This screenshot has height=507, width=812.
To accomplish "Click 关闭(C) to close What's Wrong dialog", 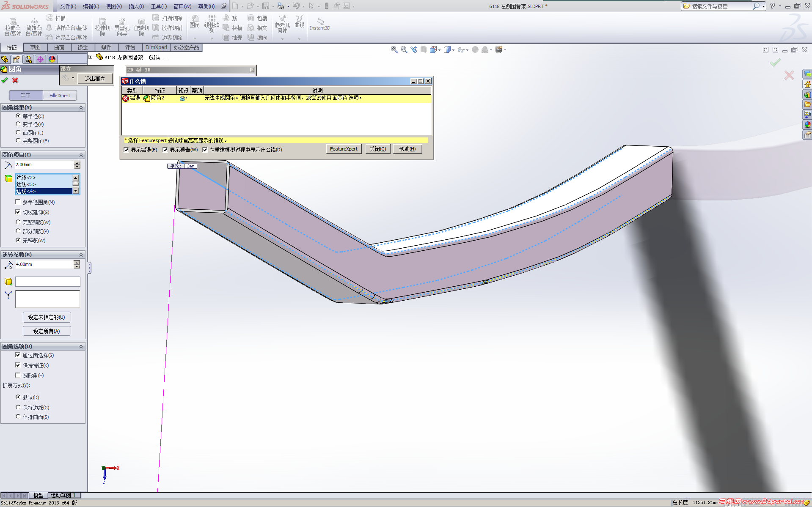I will [377, 149].
